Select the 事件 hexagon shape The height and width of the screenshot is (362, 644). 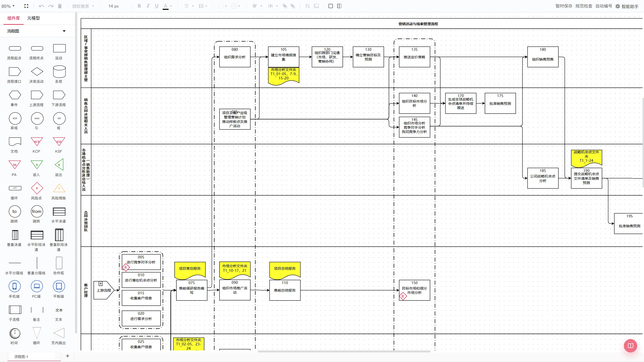(x=15, y=95)
